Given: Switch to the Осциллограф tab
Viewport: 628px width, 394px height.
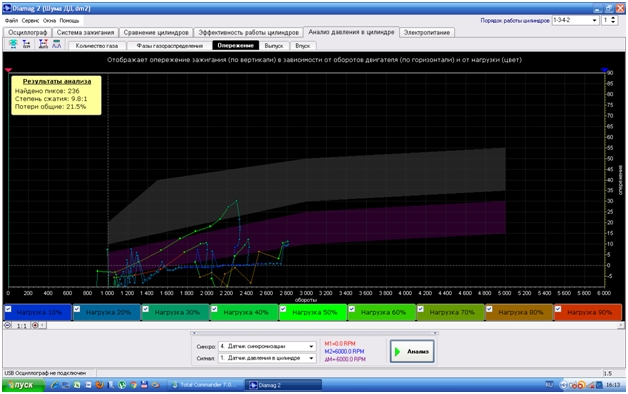Looking at the screenshot, I should pos(28,32).
